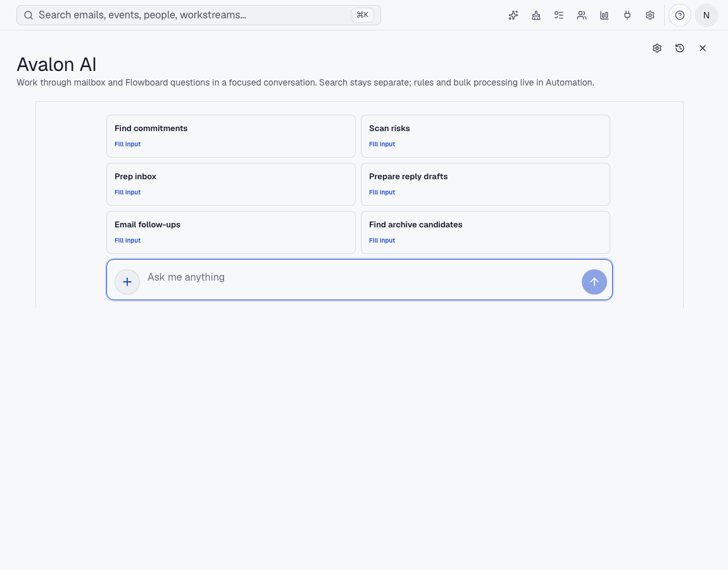Open the AI sparkles icon in top bar

[x=513, y=15]
